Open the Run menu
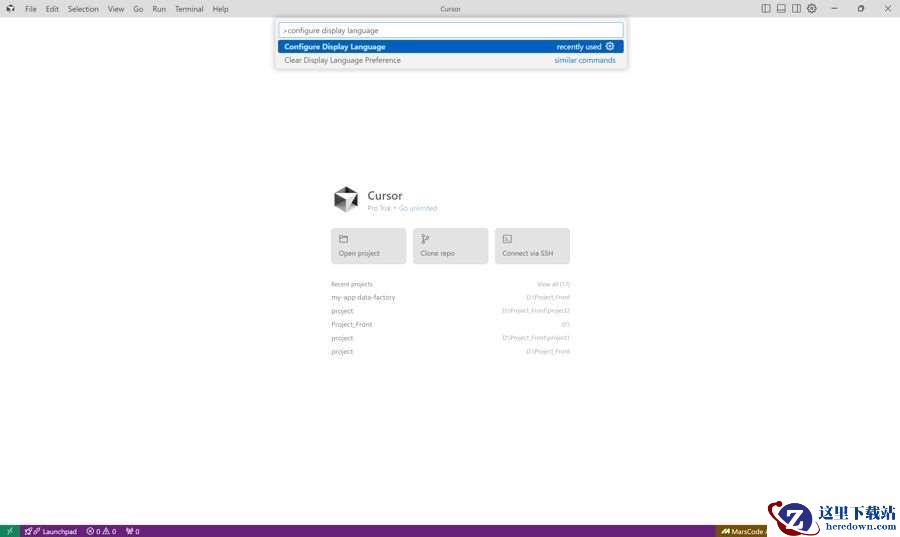This screenshot has height=537, width=900. tap(159, 9)
